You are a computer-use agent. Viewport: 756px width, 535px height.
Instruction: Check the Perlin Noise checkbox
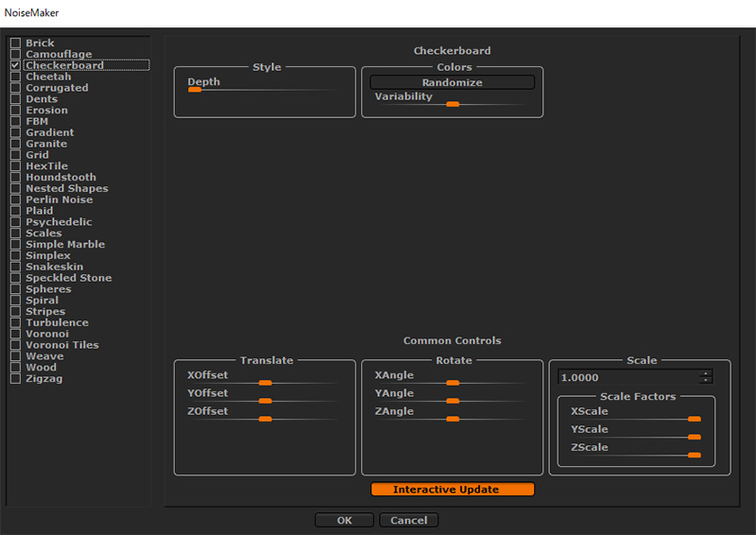pos(15,199)
